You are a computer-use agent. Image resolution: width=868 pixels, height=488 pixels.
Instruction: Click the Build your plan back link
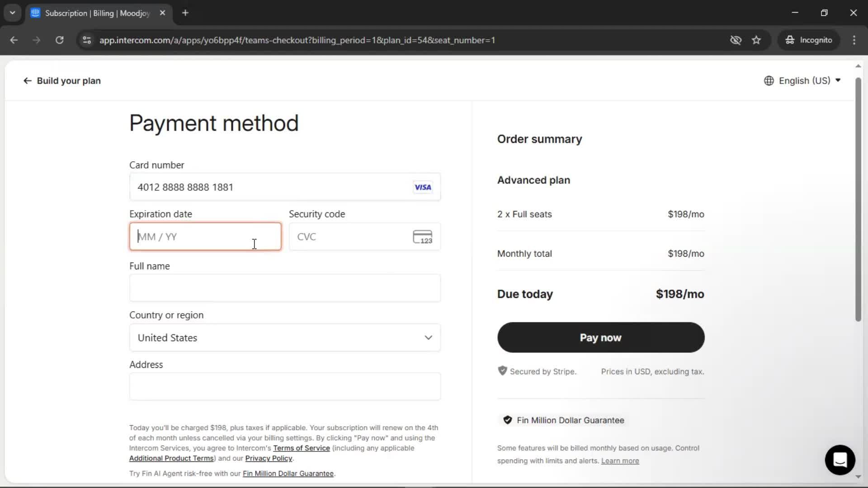62,81
